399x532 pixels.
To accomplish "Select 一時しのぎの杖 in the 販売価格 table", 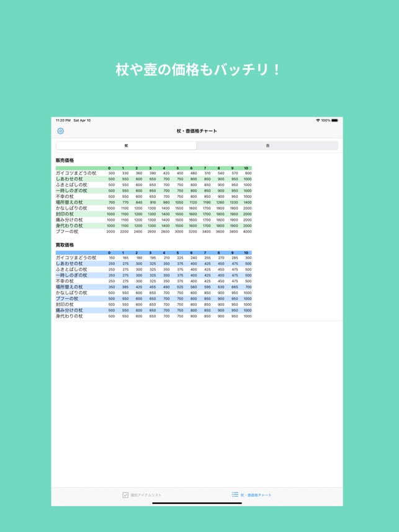I will [71, 191].
